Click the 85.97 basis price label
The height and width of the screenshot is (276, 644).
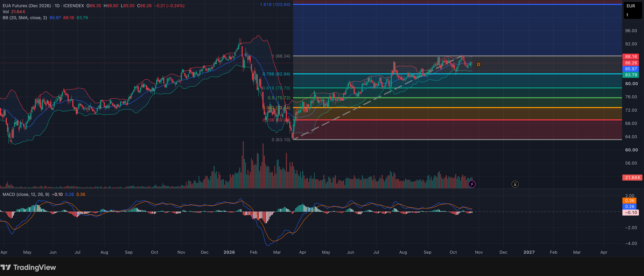pos(631,69)
